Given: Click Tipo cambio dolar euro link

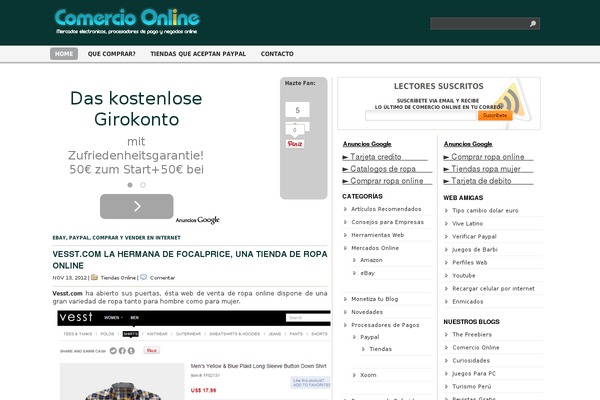Looking at the screenshot, I should coord(485,211).
